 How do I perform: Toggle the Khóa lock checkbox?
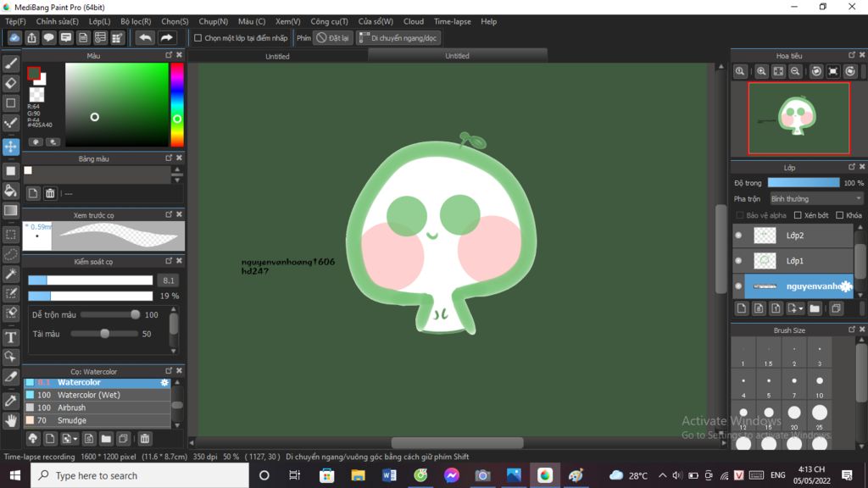click(840, 215)
